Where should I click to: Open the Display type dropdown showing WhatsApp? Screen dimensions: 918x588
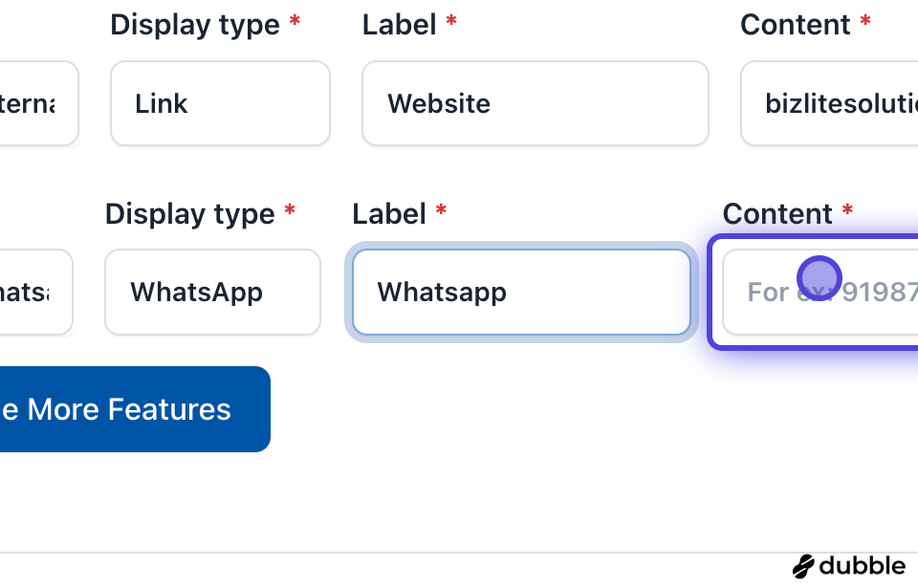212,292
